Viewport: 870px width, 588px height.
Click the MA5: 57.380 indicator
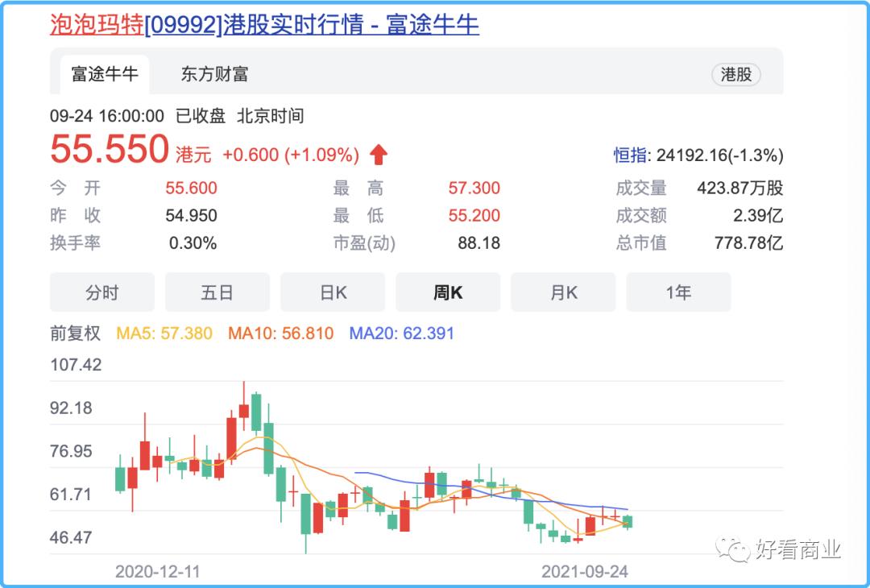click(x=164, y=333)
